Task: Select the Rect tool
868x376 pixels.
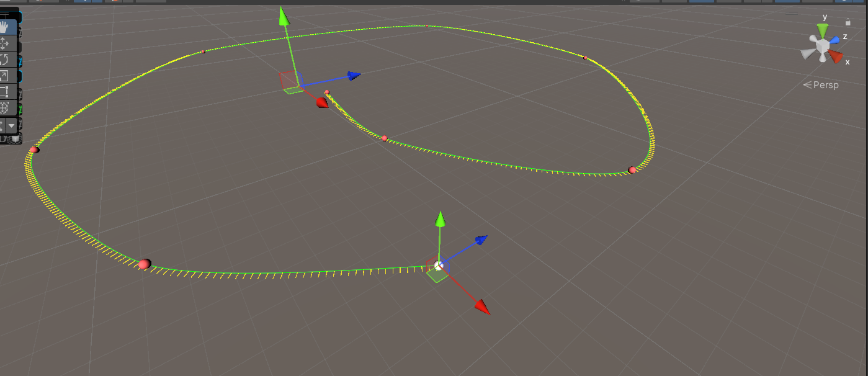Action: point(5,92)
